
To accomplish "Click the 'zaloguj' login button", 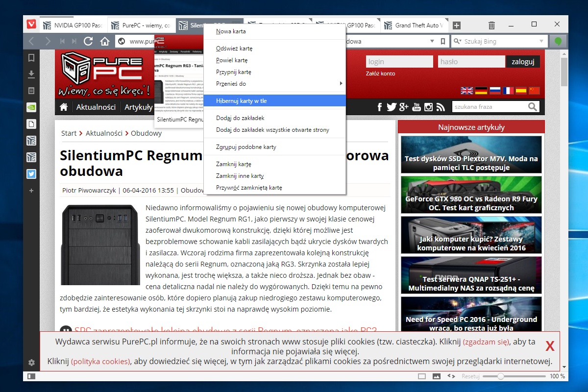I will pos(523,62).
